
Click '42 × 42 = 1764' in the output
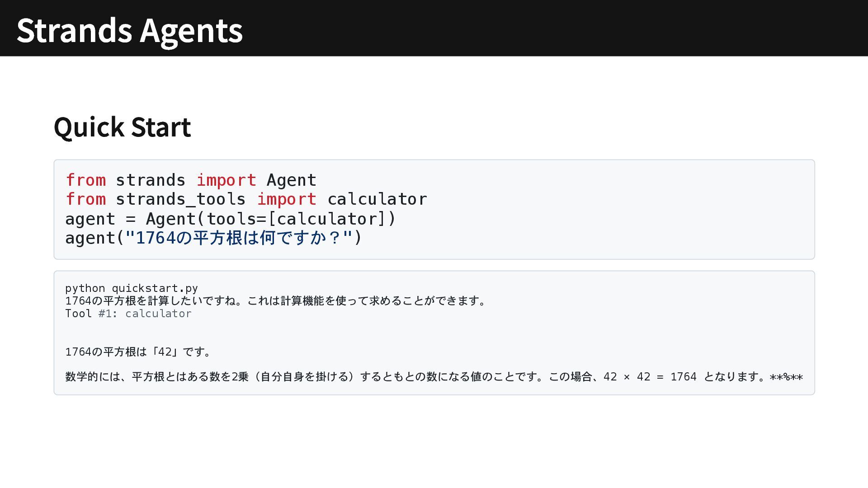coord(650,377)
